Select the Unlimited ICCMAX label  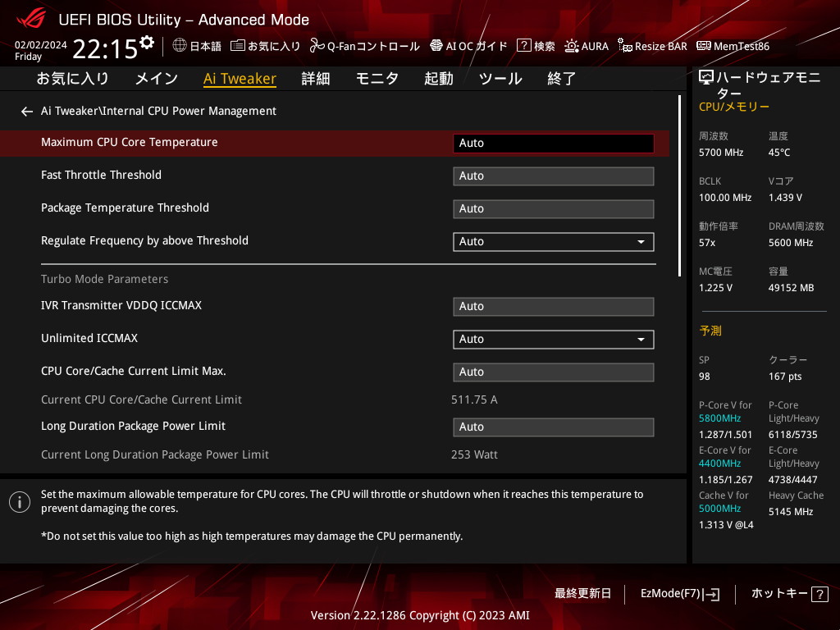tap(89, 338)
